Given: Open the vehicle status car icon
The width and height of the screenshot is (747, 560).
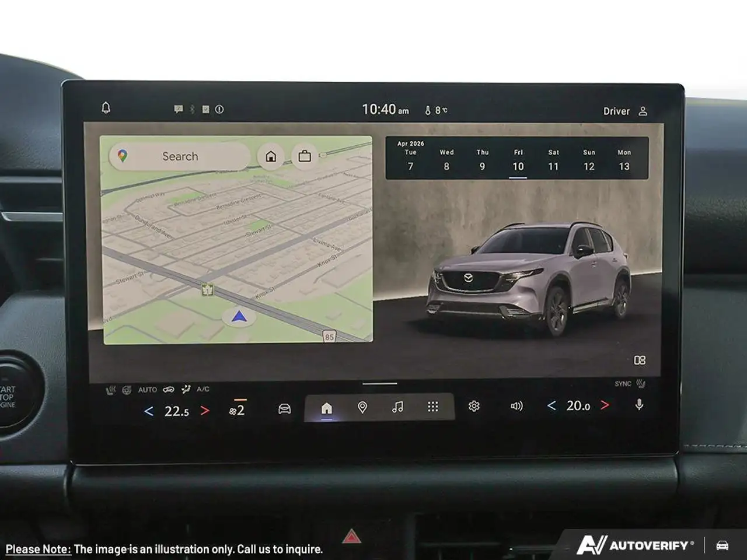Looking at the screenshot, I should [x=284, y=408].
